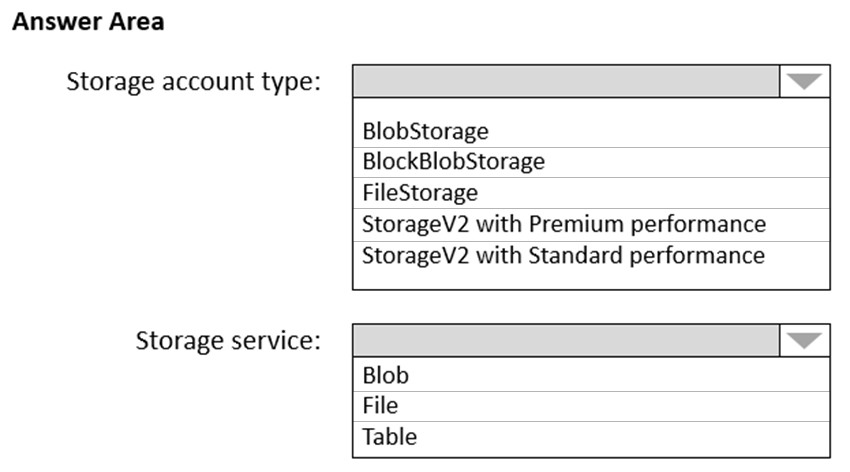Select StorageV2 with Standard performance
The image size is (850, 472).
tap(591, 256)
